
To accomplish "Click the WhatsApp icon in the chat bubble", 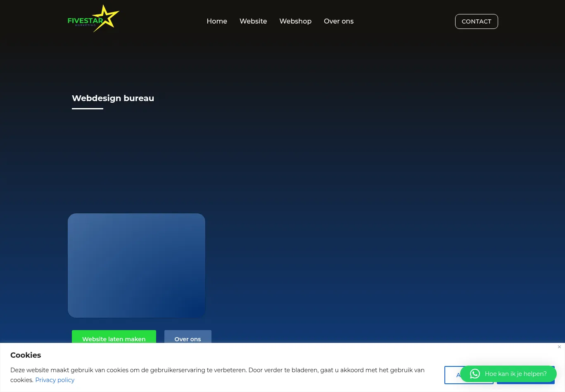I will (475, 374).
